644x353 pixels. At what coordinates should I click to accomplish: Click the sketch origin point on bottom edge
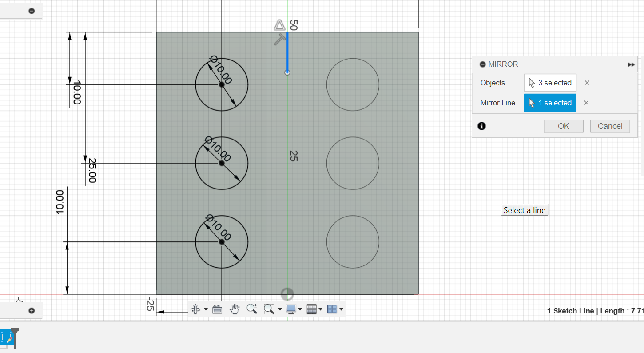287,294
